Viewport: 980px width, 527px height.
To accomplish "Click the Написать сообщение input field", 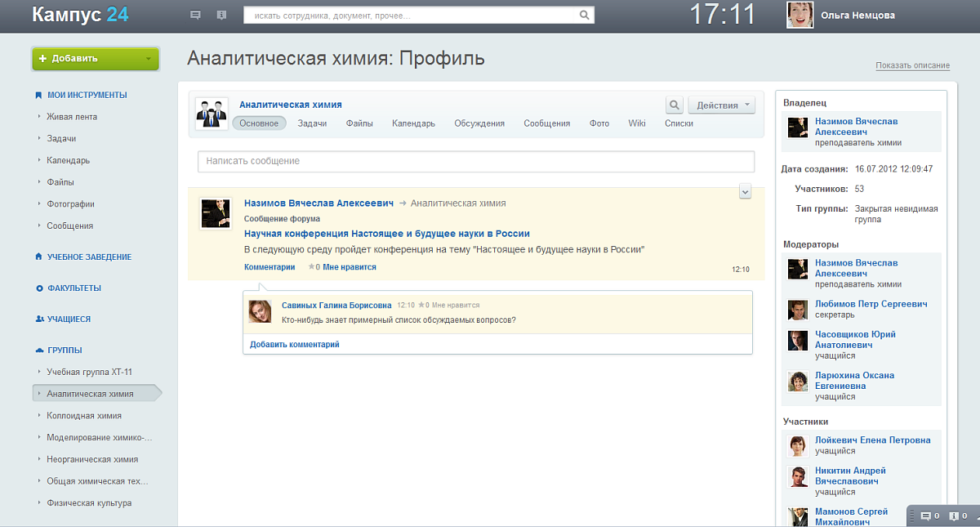I will (x=479, y=161).
